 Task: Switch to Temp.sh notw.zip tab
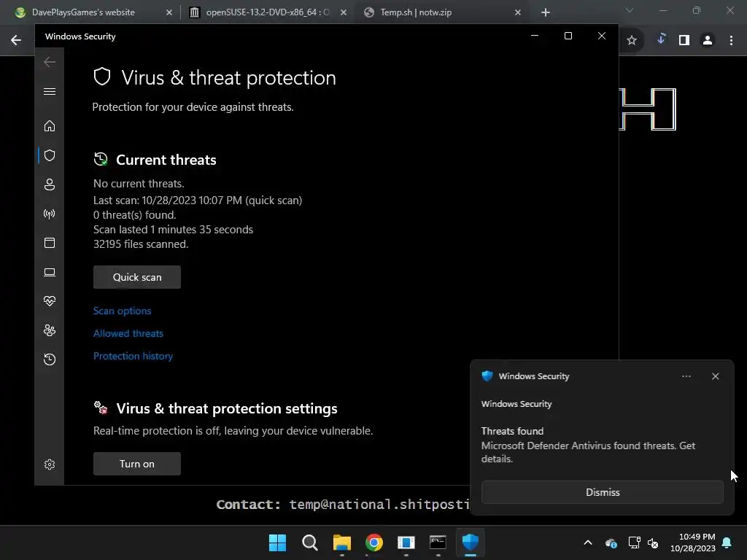click(x=416, y=12)
